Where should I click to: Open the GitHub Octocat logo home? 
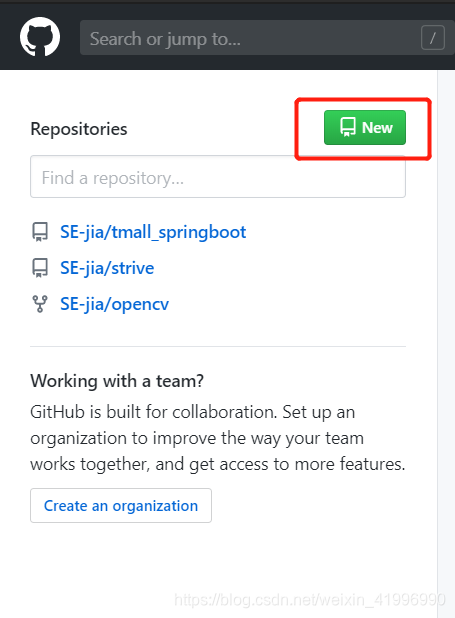40,37
